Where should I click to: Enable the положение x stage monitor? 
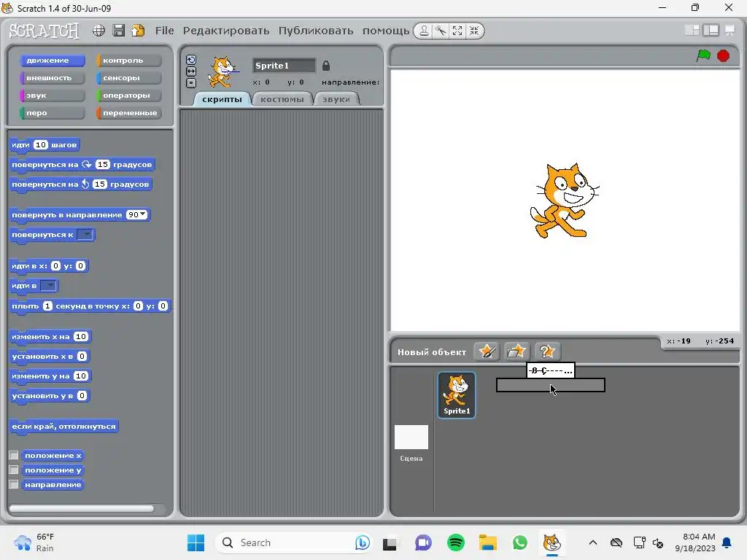[x=14, y=455]
